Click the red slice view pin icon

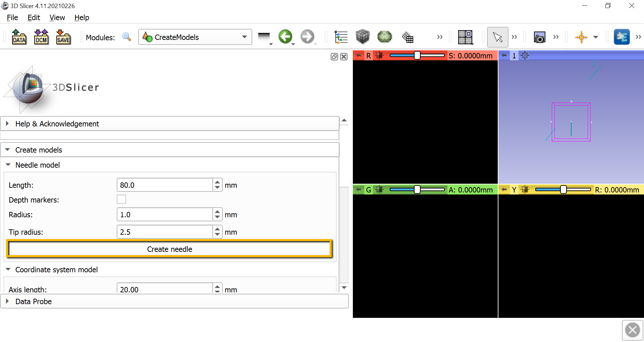[x=359, y=56]
